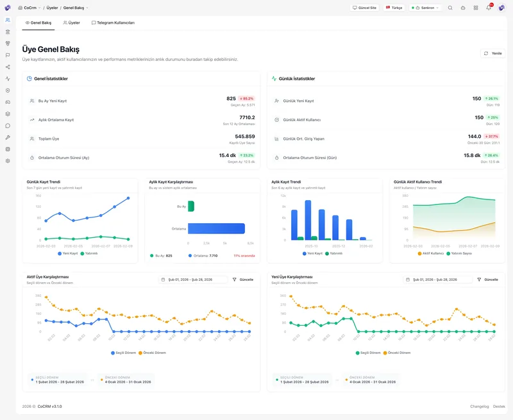Click the Genel İstatistikler pie chart icon
The width and height of the screenshot is (513, 420).
(x=29, y=78)
